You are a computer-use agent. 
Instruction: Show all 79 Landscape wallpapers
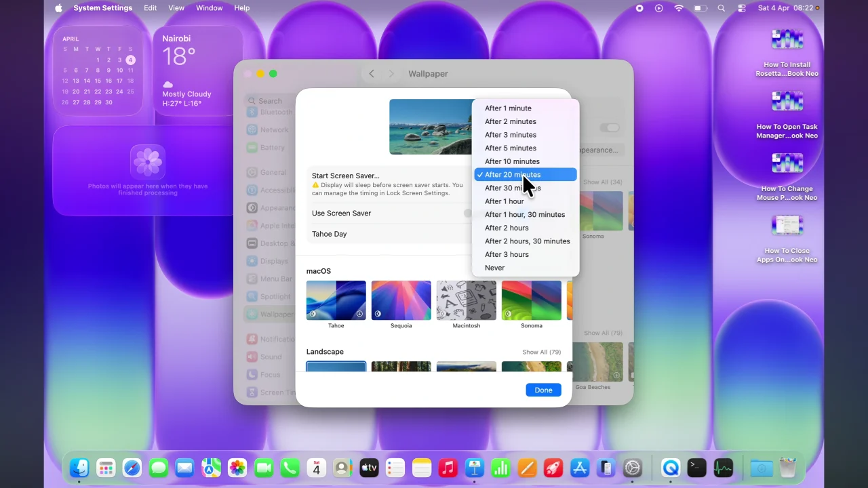tap(541, 352)
